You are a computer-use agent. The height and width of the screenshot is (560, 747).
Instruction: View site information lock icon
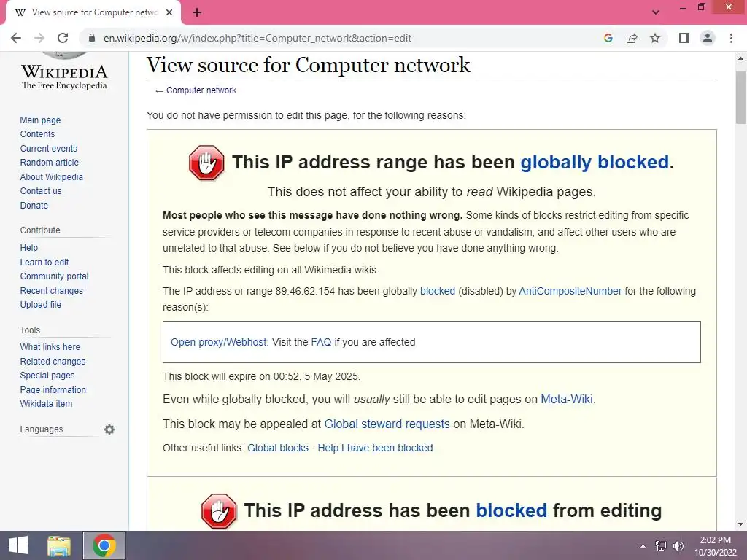[92, 38]
